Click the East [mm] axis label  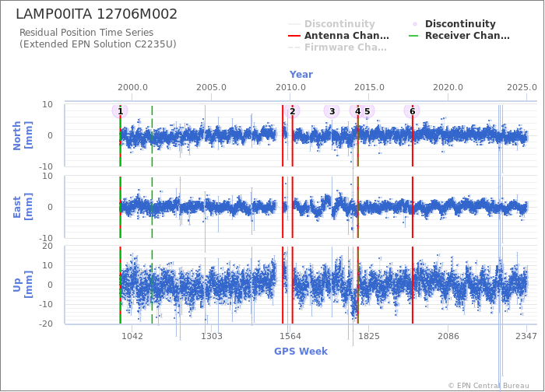[x=23, y=207]
